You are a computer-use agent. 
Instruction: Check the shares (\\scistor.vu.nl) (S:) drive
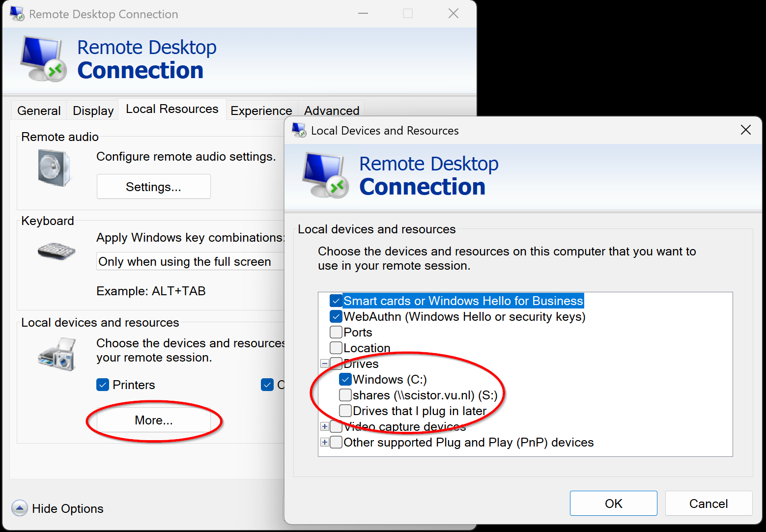pos(345,395)
